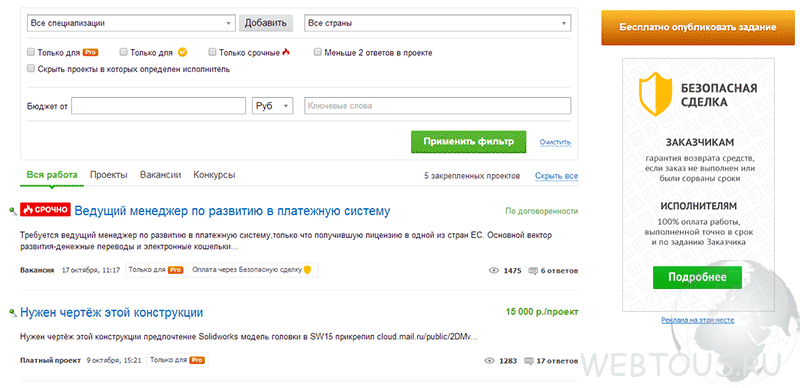
Task: Click the '15 000 р./проект' price
Action: tap(542, 311)
